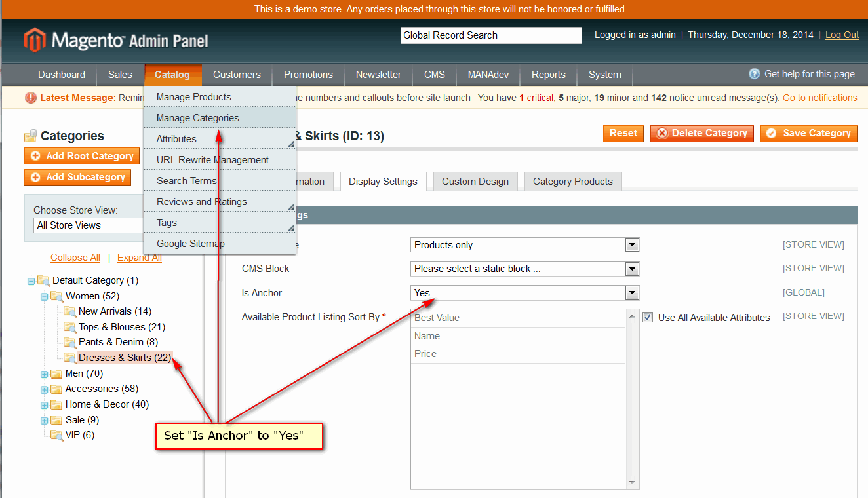Click sort by list scrollbar down arrow
868x498 pixels.
coord(633,483)
